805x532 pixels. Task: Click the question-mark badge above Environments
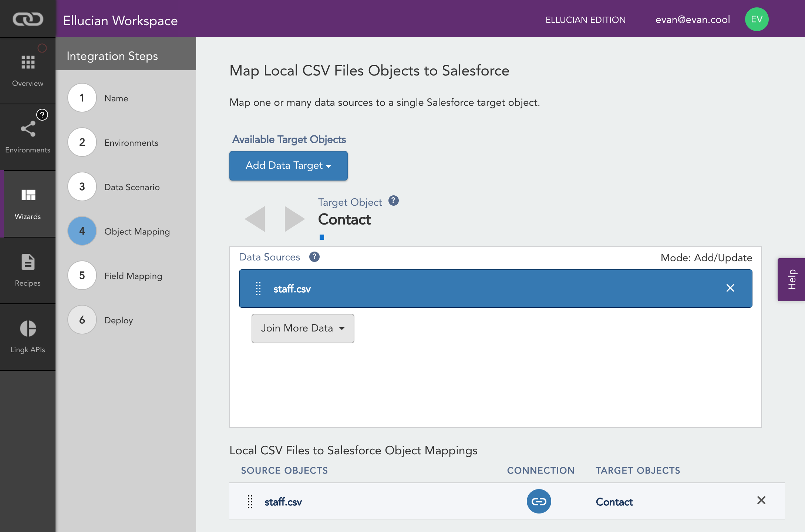[x=42, y=115]
